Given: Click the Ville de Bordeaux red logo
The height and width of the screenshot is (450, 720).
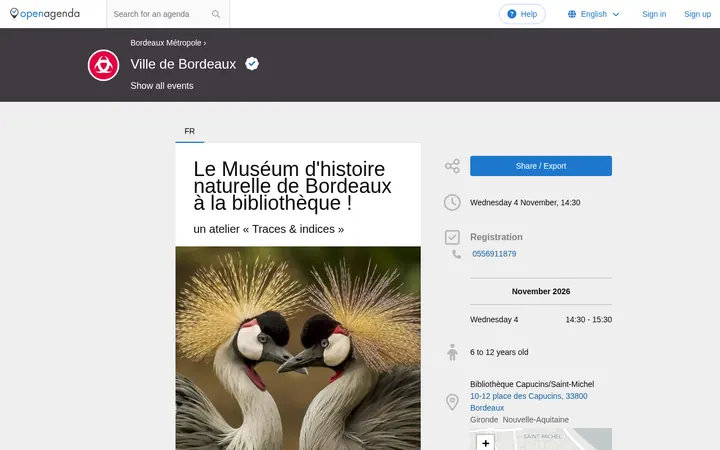Looking at the screenshot, I should coord(103,65).
